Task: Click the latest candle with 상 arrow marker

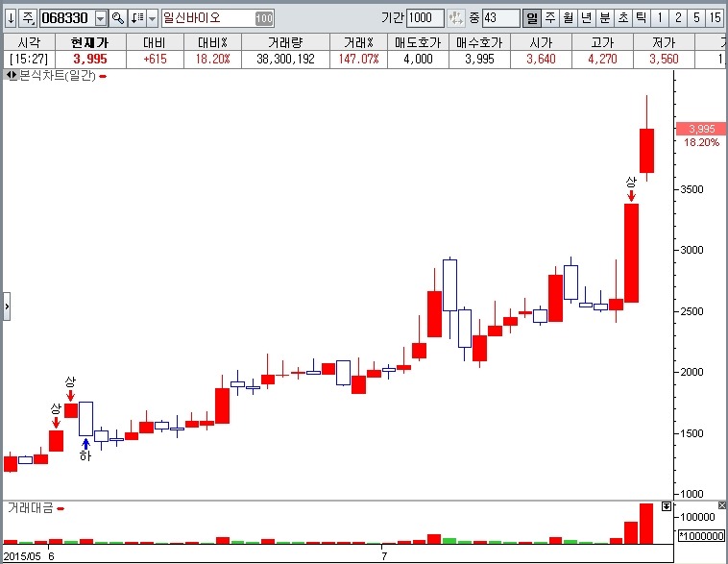Action: click(x=631, y=254)
